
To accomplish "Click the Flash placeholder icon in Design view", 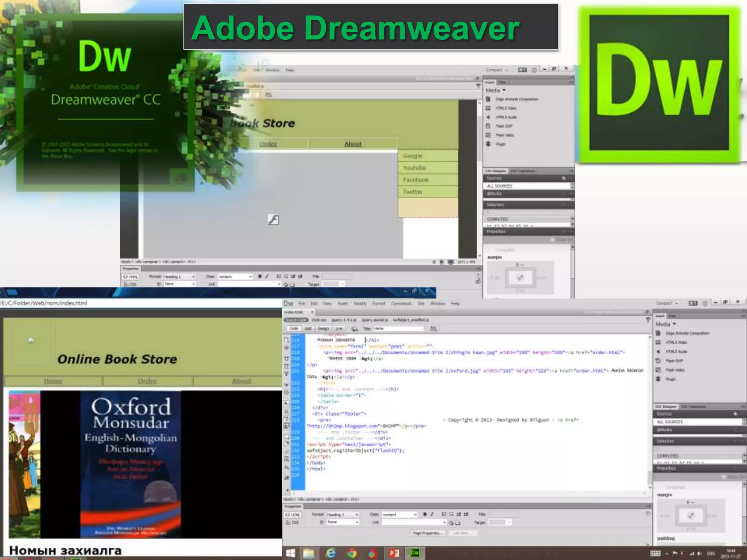I will tap(273, 219).
